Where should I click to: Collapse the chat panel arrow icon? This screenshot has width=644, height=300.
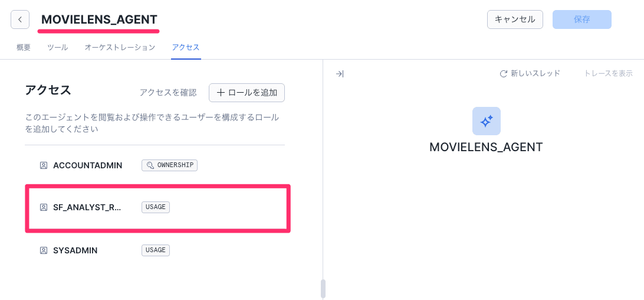pos(340,74)
